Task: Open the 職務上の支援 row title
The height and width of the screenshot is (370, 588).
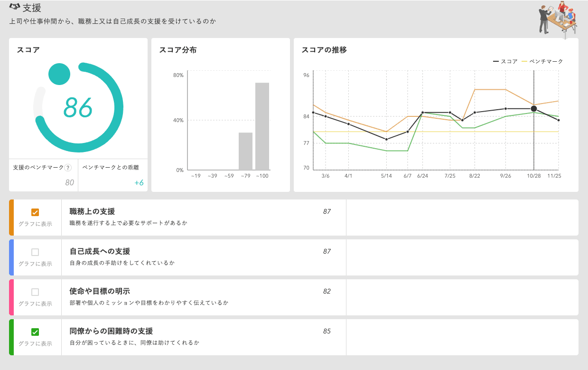Action: [92, 211]
